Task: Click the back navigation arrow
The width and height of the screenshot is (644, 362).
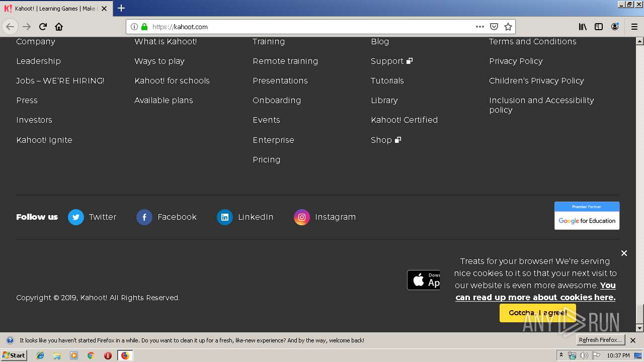Action: coord(10,27)
